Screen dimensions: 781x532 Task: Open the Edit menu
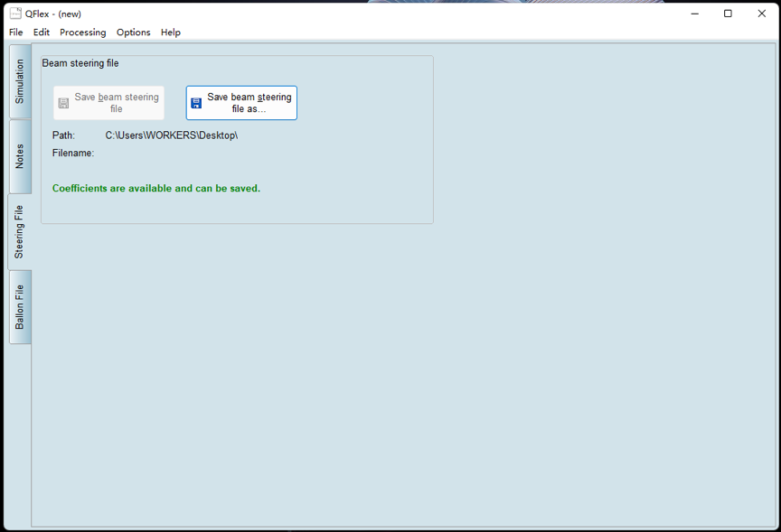click(42, 33)
